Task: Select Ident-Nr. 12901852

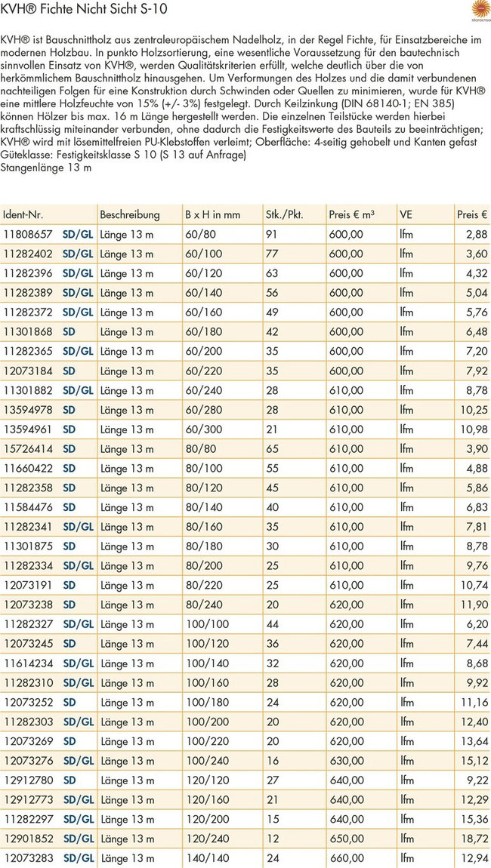Action: point(28,839)
